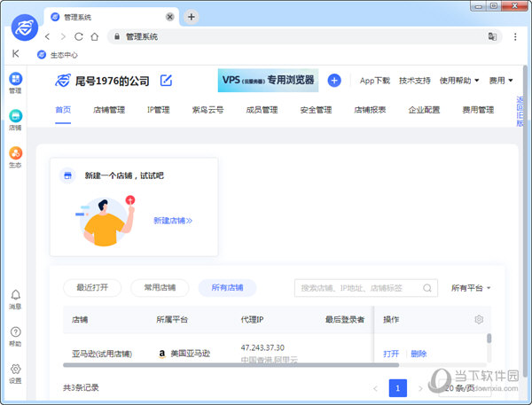
Task: Expand the 费用 dropdown menu
Action: pyautogui.click(x=501, y=81)
